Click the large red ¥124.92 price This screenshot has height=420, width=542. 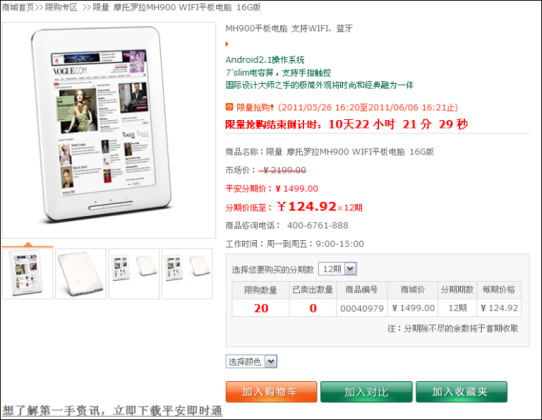[x=307, y=207]
